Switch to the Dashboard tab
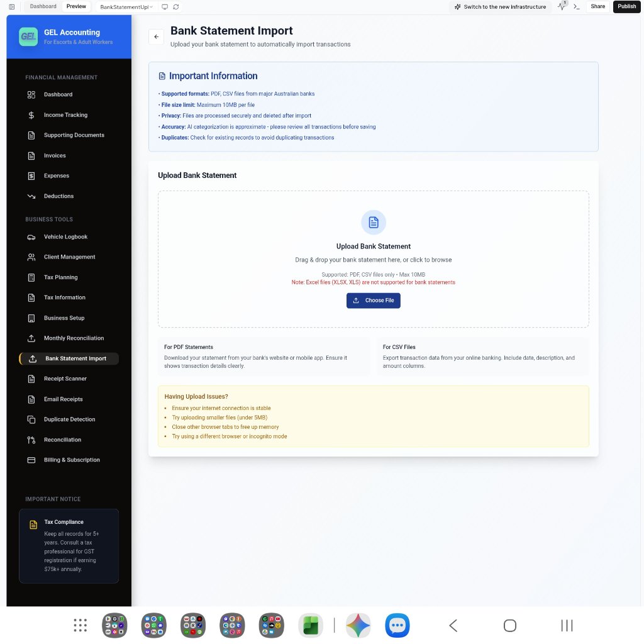Viewport: 644px width, 644px height. (x=43, y=6)
